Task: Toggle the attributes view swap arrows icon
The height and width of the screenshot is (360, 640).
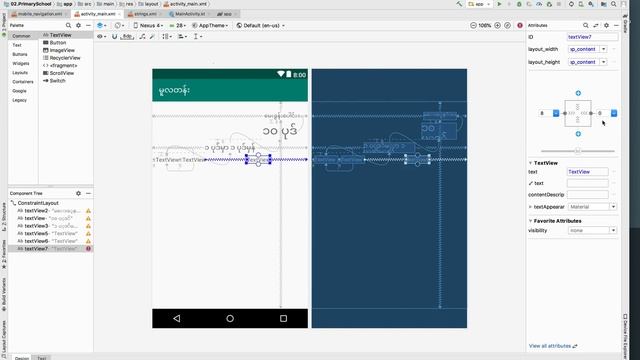Action: pos(596,25)
